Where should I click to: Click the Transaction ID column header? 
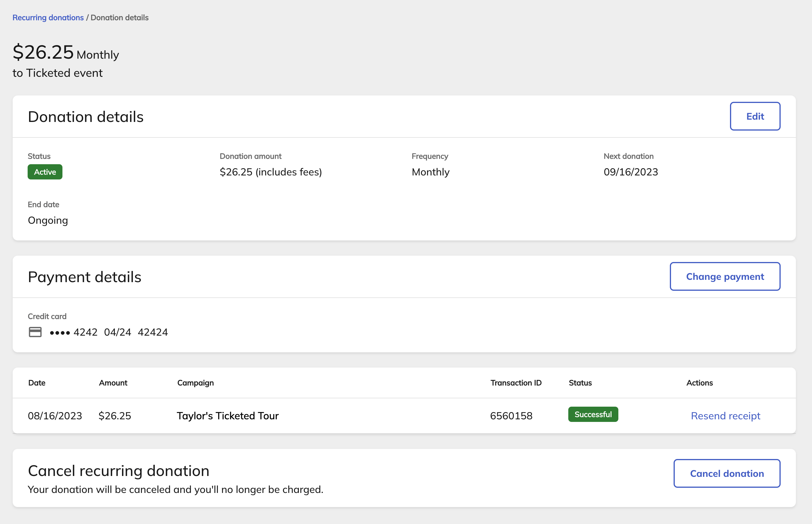tap(516, 383)
